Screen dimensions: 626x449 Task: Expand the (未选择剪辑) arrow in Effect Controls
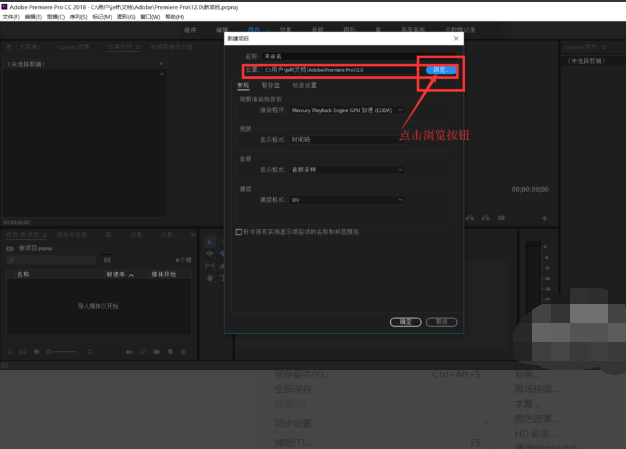coord(161,64)
